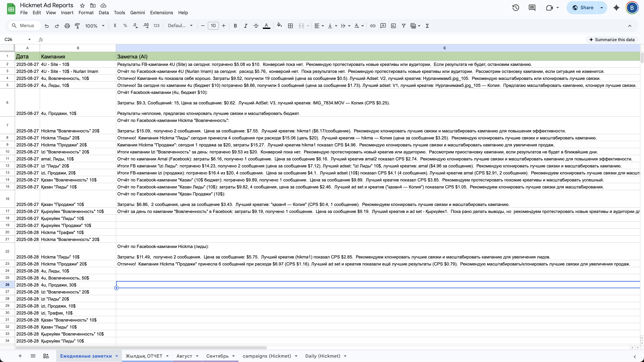Open Google account avatar

(632, 8)
